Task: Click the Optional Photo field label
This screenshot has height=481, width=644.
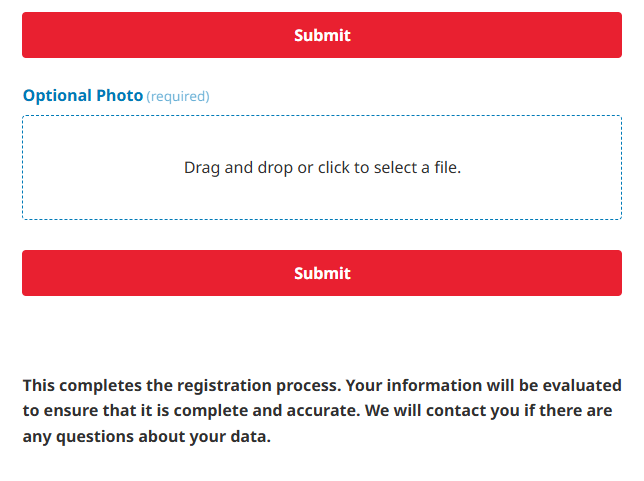Action: pyautogui.click(x=83, y=96)
